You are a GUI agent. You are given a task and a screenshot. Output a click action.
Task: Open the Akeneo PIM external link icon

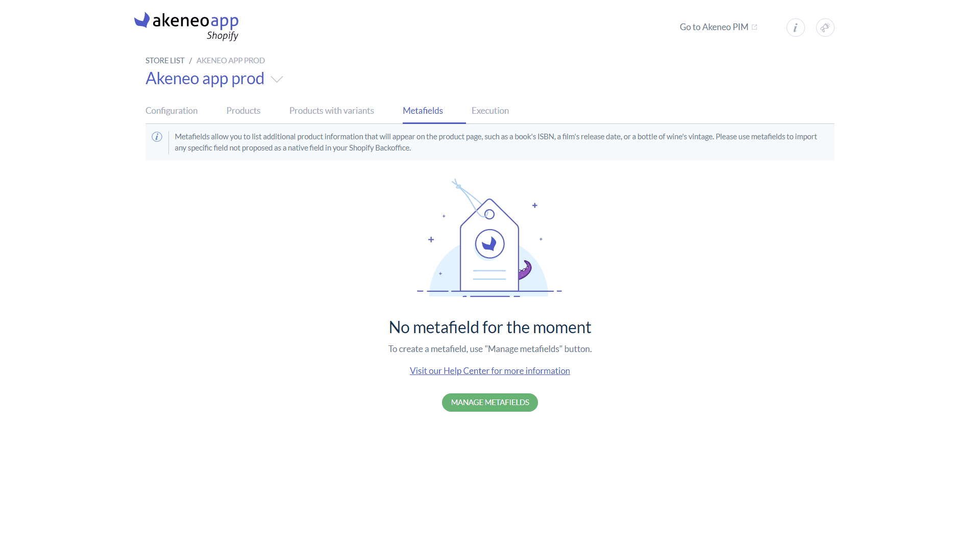(756, 27)
